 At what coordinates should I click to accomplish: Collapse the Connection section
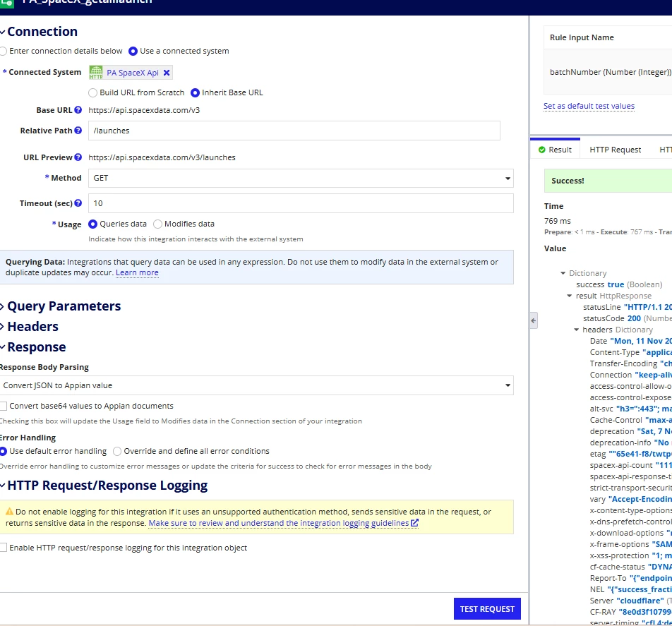point(3,32)
